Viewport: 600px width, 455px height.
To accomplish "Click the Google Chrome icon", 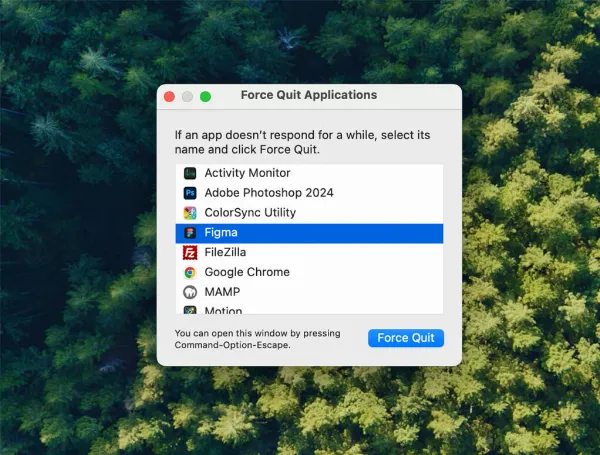I will click(x=190, y=272).
